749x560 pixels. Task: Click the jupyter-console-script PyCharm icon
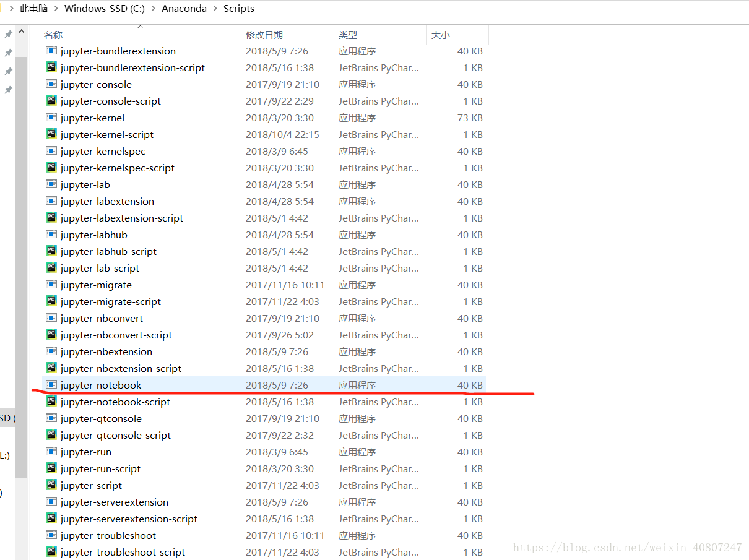click(x=51, y=101)
